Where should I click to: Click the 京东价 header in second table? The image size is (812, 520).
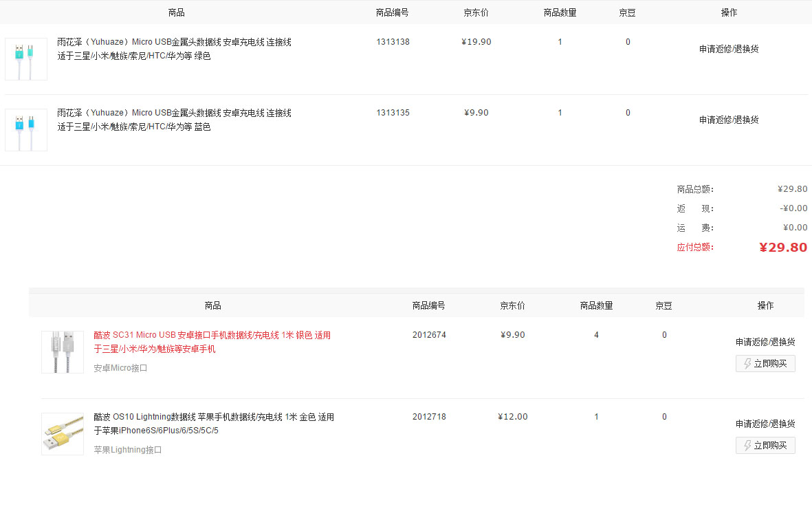tap(512, 305)
